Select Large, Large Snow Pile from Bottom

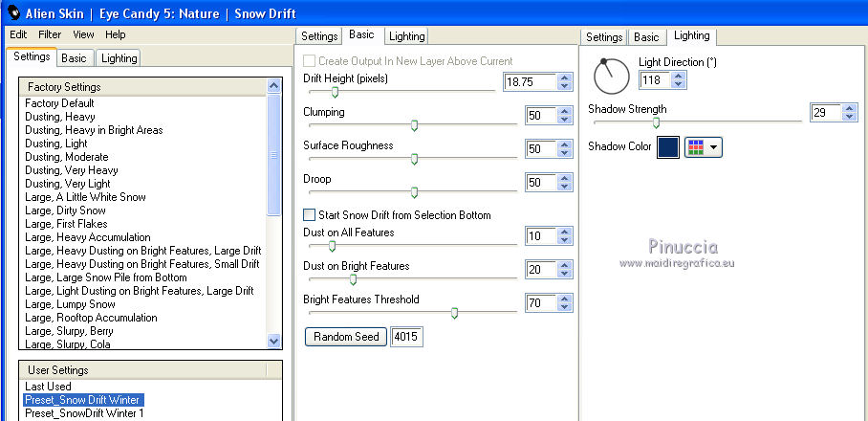106,277
